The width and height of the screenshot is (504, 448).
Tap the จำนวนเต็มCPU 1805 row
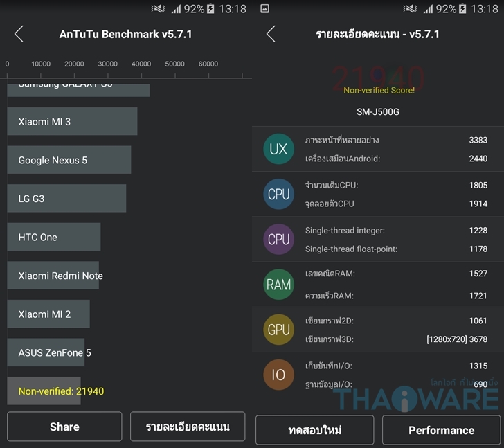pyautogui.click(x=396, y=185)
